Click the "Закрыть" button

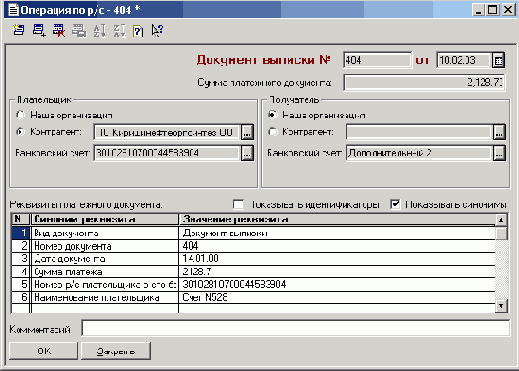116,351
